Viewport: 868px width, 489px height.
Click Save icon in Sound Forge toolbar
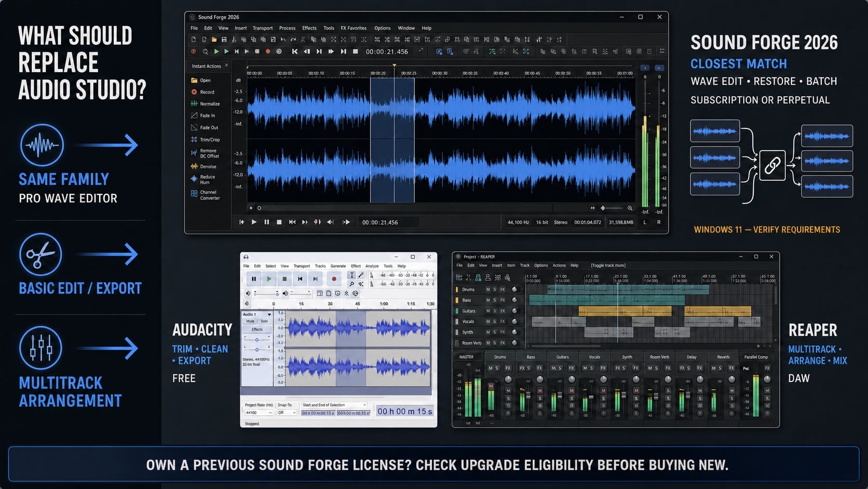(x=224, y=39)
